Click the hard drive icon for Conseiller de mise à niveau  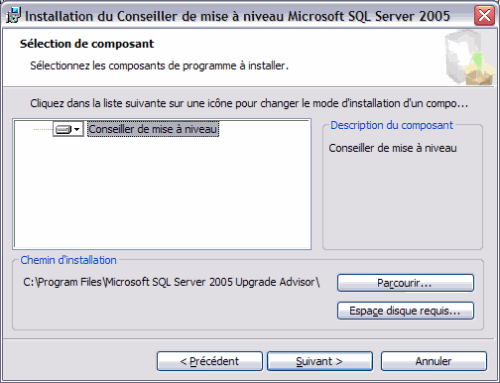coord(64,129)
